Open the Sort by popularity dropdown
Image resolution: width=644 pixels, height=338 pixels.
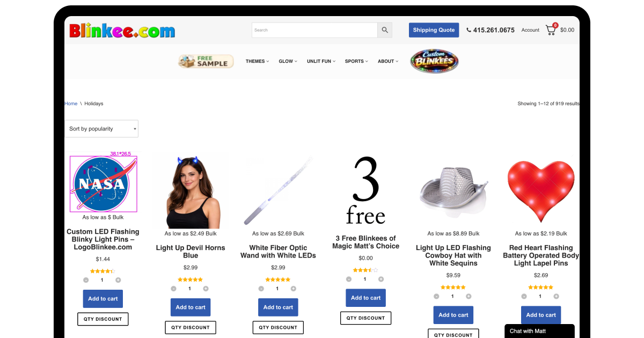(101, 129)
